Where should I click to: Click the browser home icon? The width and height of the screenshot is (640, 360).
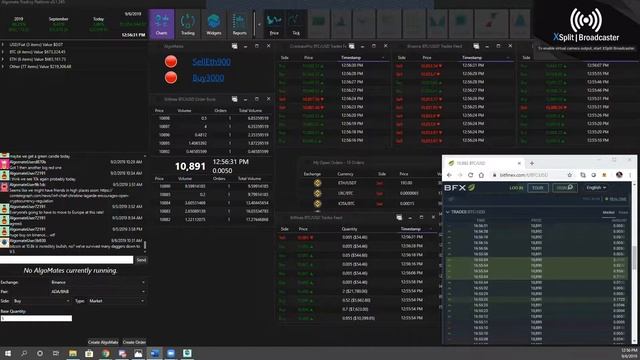tap(481, 175)
